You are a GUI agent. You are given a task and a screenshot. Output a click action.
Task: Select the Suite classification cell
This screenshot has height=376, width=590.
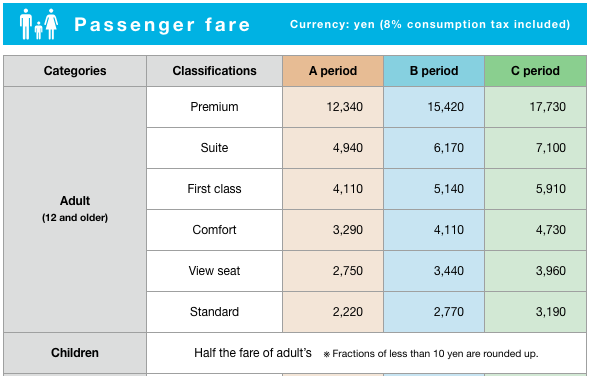tap(214, 148)
